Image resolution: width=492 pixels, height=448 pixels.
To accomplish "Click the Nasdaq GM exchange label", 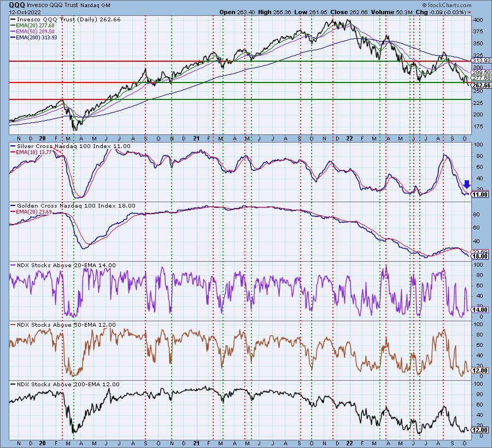I will coord(95,5).
